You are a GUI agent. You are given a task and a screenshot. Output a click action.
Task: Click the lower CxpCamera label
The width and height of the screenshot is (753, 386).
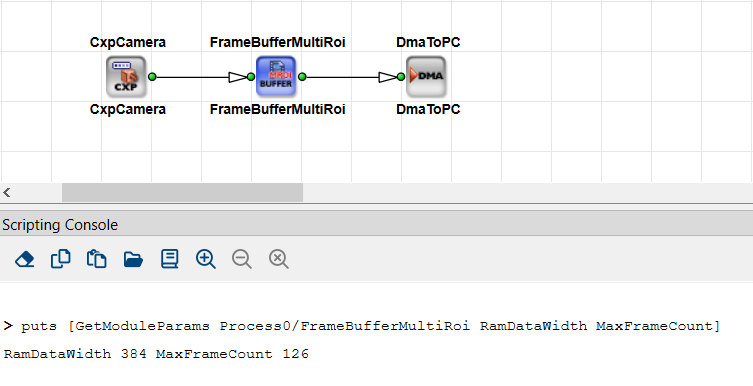tap(128, 109)
